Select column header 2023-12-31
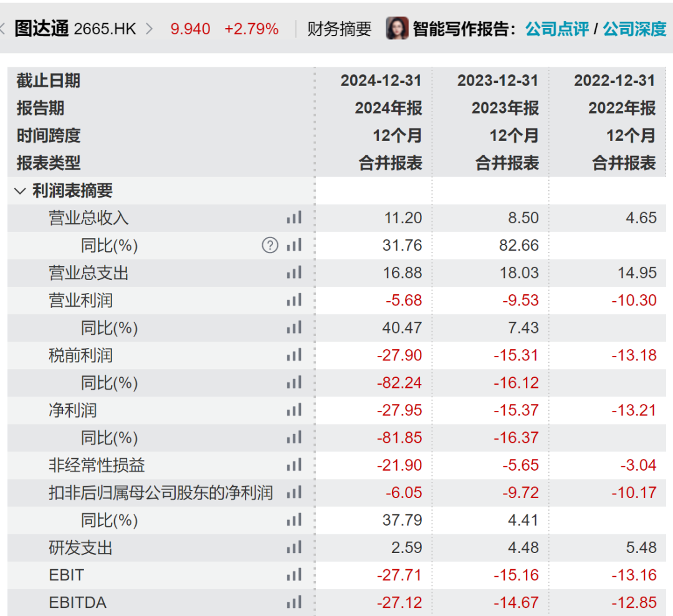 tap(497, 80)
